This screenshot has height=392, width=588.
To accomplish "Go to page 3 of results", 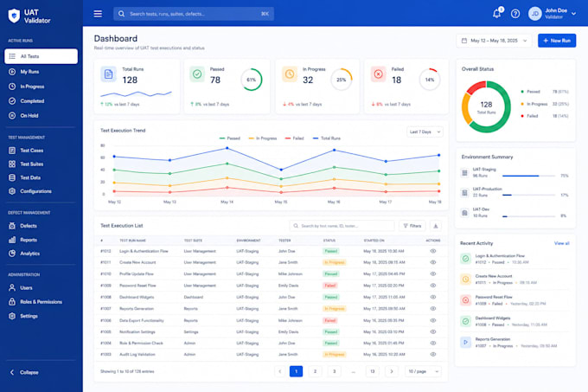I will tap(334, 371).
